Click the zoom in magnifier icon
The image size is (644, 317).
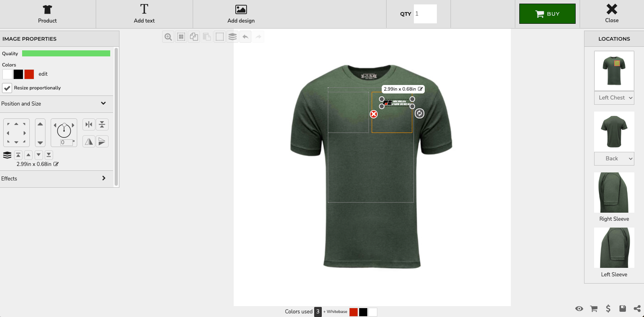pos(168,37)
